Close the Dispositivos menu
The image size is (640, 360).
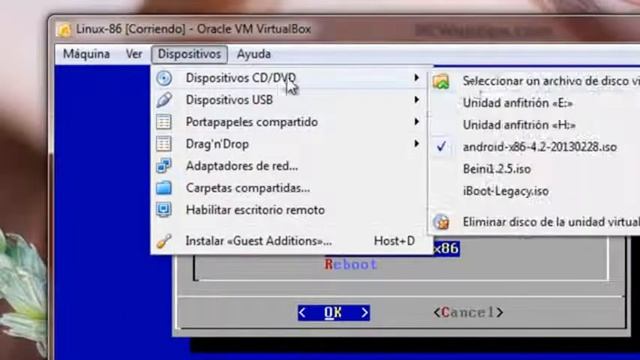[189, 54]
